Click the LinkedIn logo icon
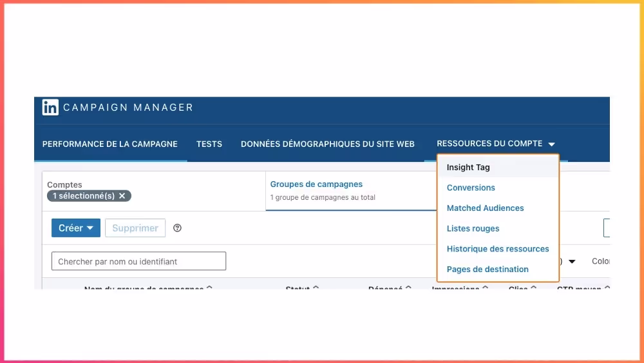The width and height of the screenshot is (644, 363). pyautogui.click(x=50, y=107)
